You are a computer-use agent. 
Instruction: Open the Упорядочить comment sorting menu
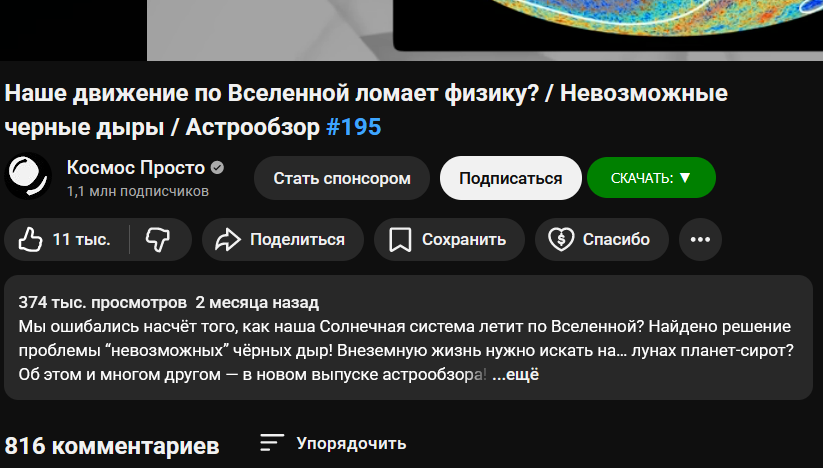click(x=333, y=443)
